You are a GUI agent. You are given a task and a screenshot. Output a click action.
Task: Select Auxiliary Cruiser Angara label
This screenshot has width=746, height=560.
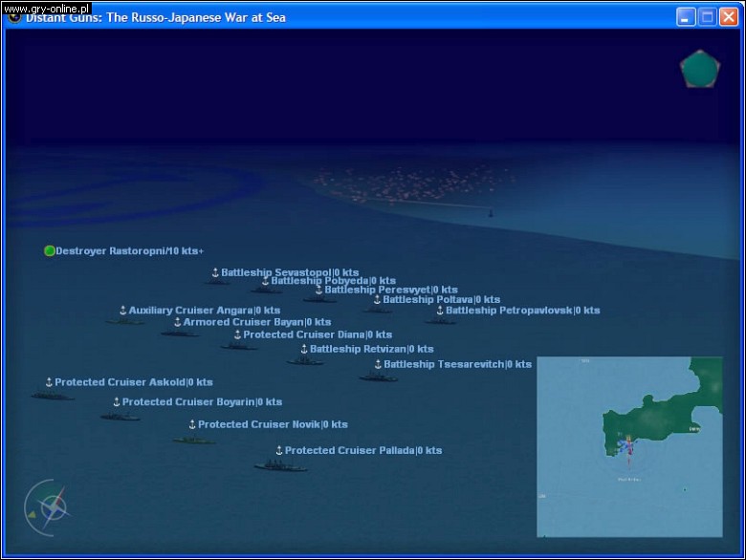pyautogui.click(x=205, y=311)
